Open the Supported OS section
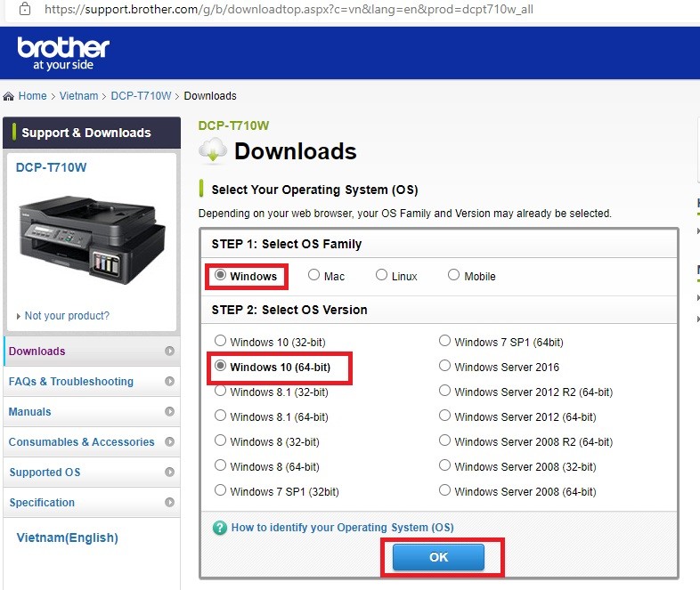The width and height of the screenshot is (700, 590). [x=92, y=472]
